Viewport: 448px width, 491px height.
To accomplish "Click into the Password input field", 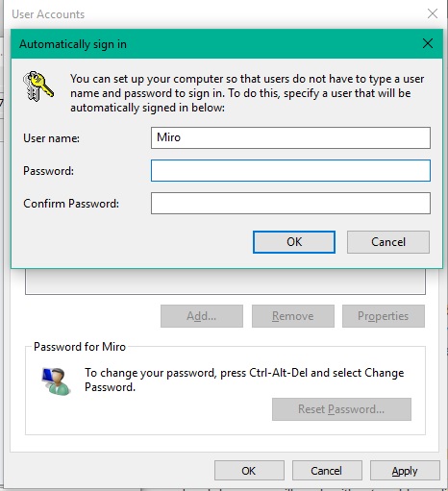I will pyautogui.click(x=290, y=170).
